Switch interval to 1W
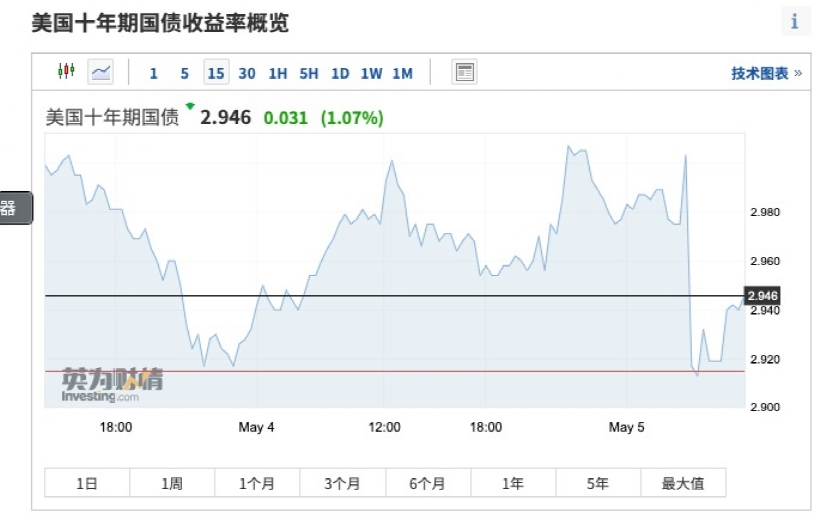The image size is (832, 524). [x=371, y=73]
